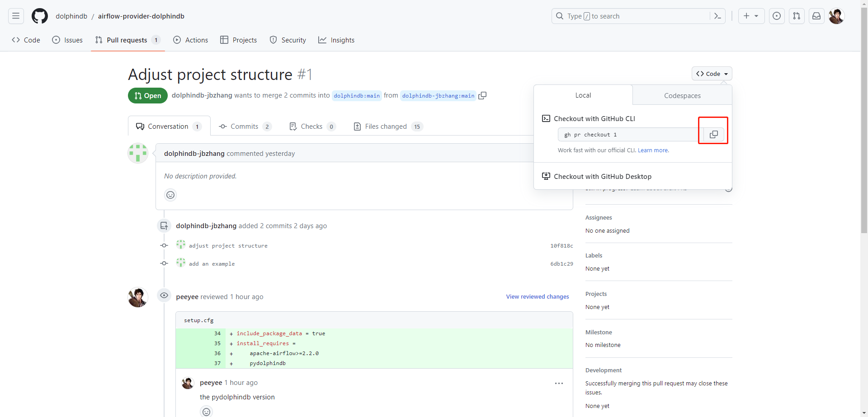Open the issues shortcut icon in header
This screenshot has height=417, width=868.
[777, 16]
